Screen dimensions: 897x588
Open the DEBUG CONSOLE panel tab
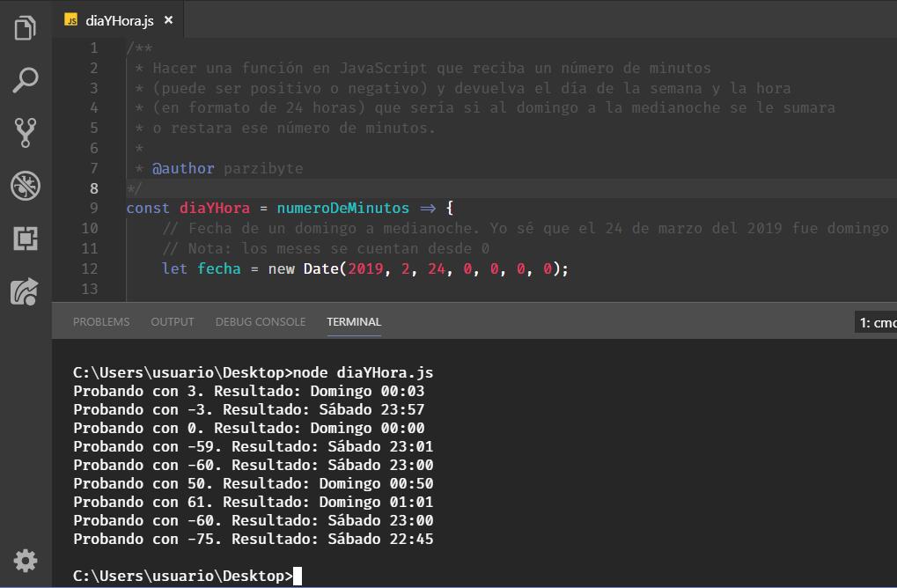(x=261, y=322)
